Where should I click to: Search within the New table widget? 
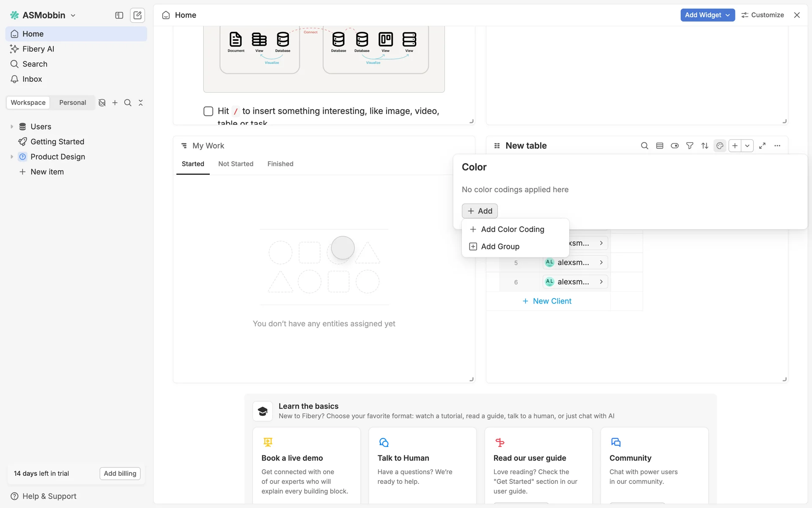tap(644, 146)
